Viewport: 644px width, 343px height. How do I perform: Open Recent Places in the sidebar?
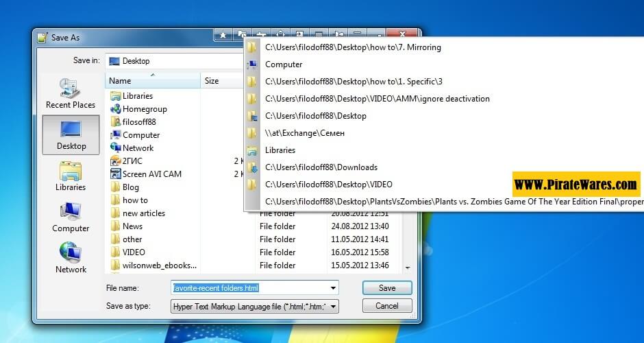pos(71,94)
